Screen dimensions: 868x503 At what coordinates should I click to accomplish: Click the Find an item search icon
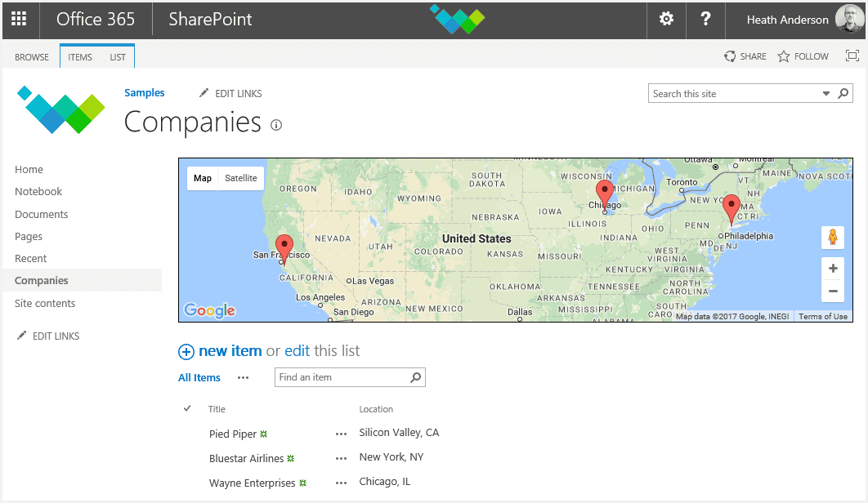[416, 377]
